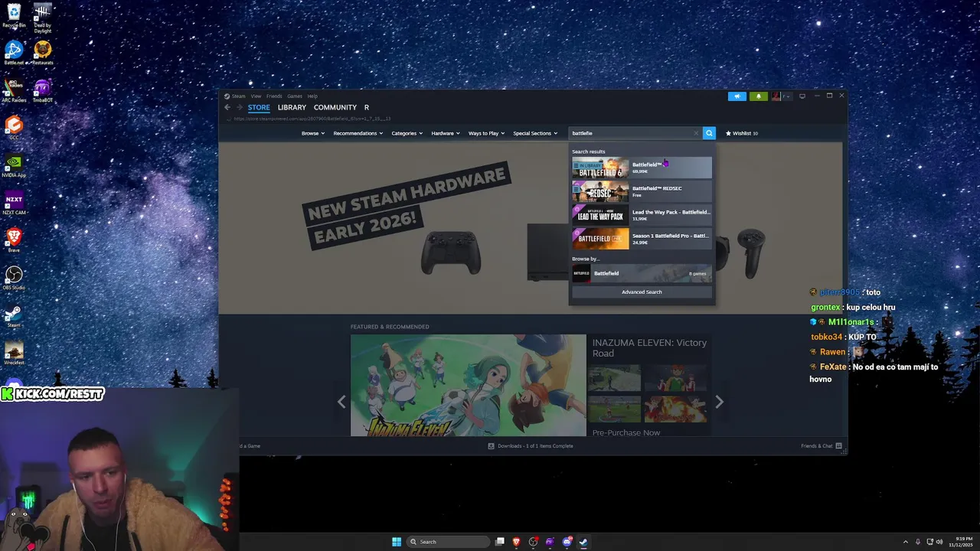
Task: Open Brave from the taskbar
Action: [516, 542]
